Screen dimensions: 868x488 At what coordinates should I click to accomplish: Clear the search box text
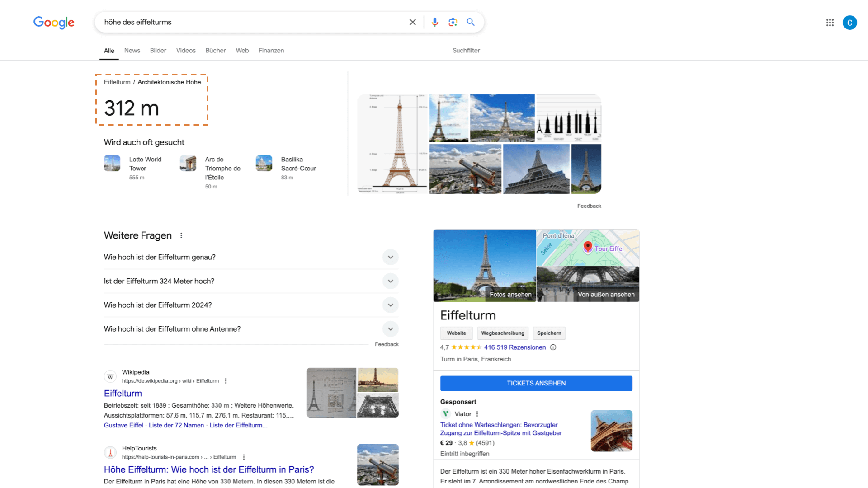pos(412,22)
